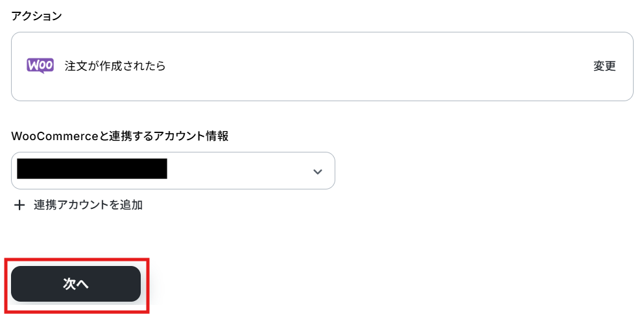
Task: Click the plus icon beside 連携アカウントを追加
Action: [20, 205]
